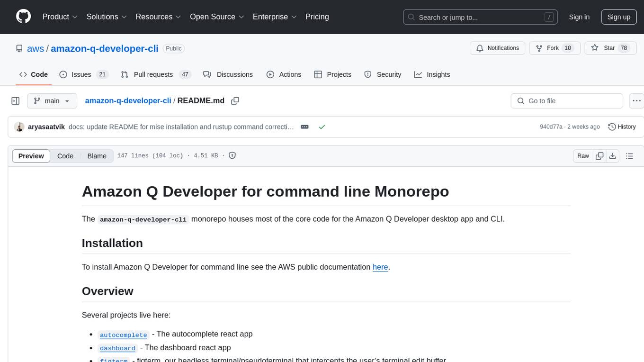Open aryasaatvik author avatar
Image resolution: width=644 pixels, height=362 pixels.
19,127
